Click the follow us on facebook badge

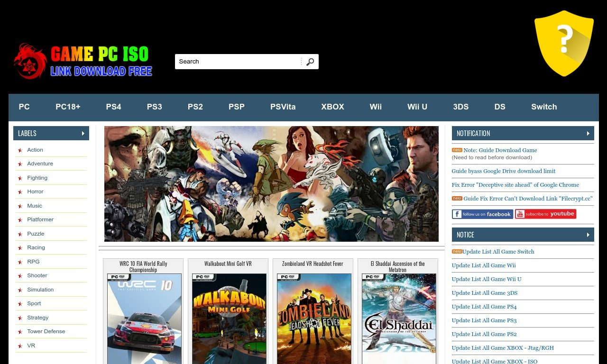482,214
